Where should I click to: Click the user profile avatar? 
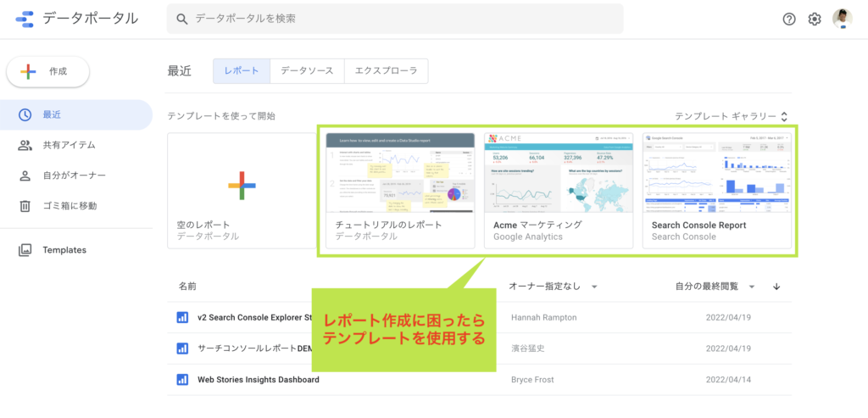[x=842, y=19]
